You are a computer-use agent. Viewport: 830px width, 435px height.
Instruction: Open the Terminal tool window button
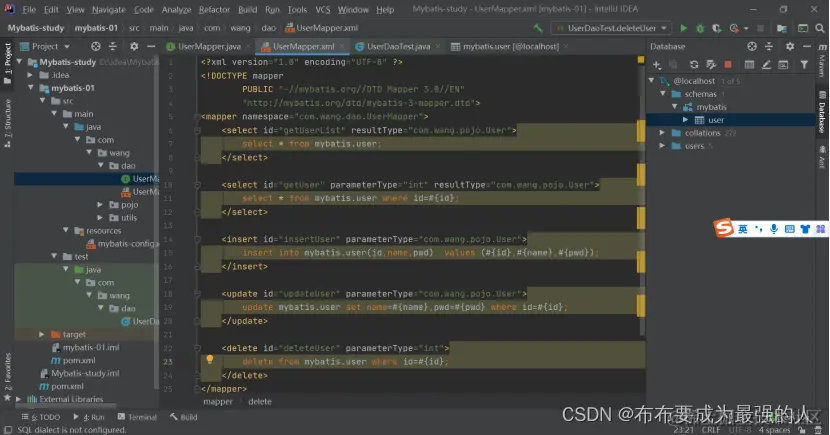137,417
